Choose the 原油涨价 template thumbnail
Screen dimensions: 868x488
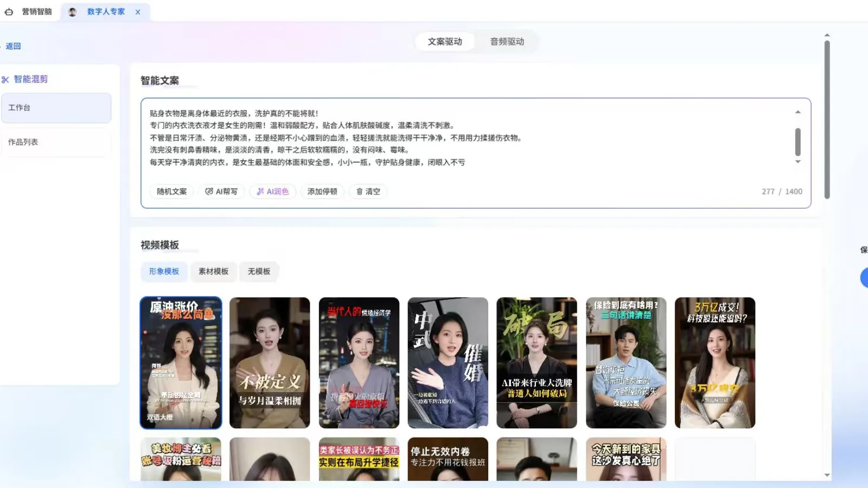(x=181, y=363)
